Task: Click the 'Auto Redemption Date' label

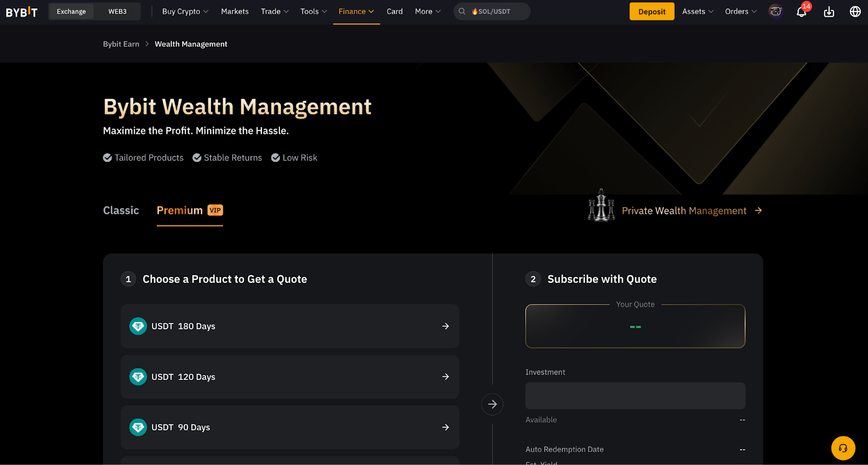Action: click(564, 449)
